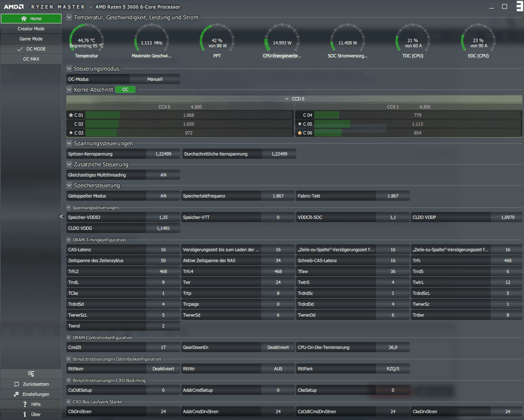Viewport: 524px width, 420px height.
Task: Collapse the Steuerungsmodus section
Action: pyautogui.click(x=69, y=69)
